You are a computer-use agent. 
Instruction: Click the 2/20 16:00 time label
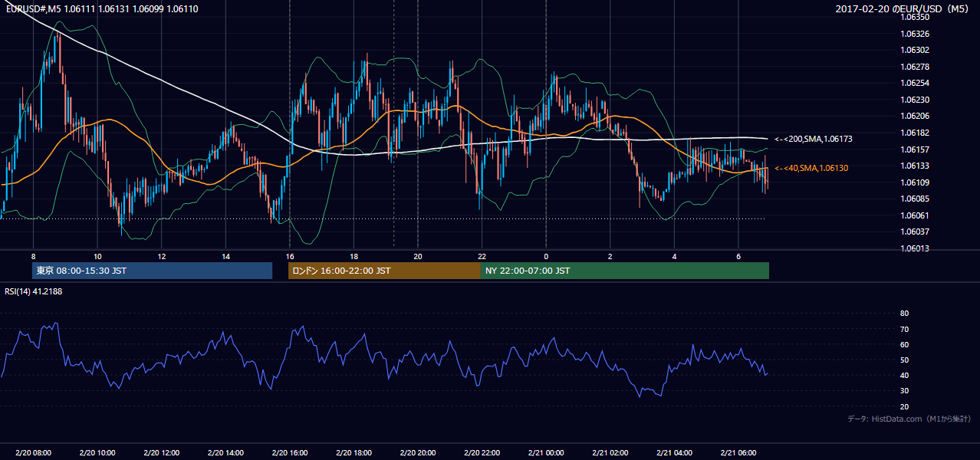point(290,453)
